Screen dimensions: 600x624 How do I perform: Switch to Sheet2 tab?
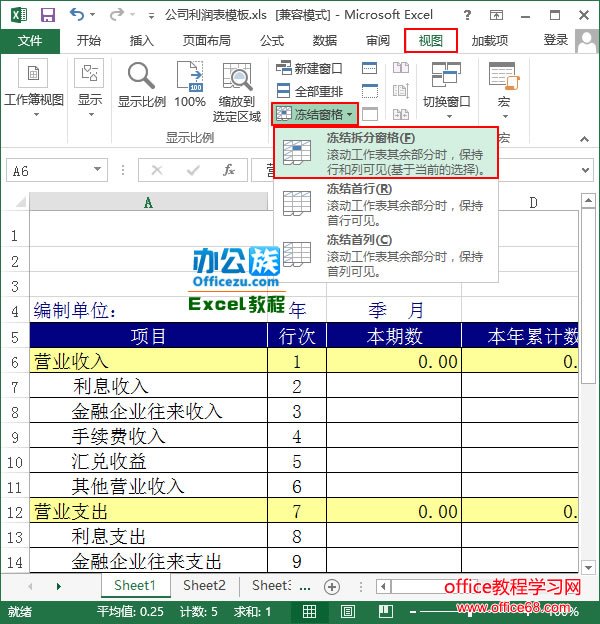204,585
